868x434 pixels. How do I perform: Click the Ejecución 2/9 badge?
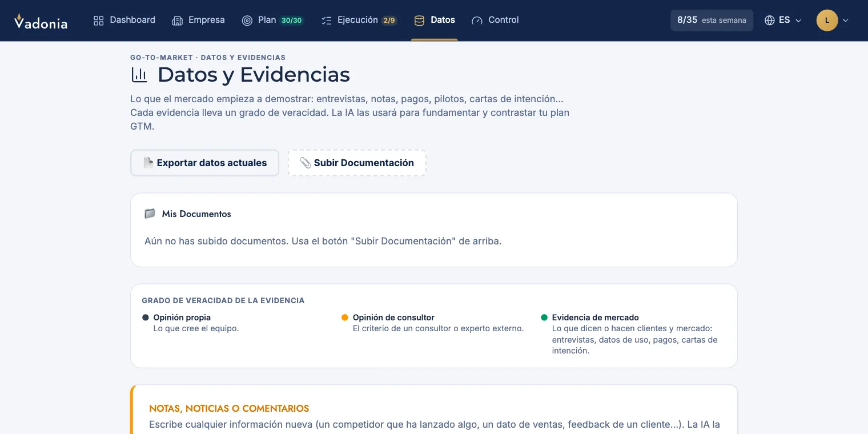389,21
